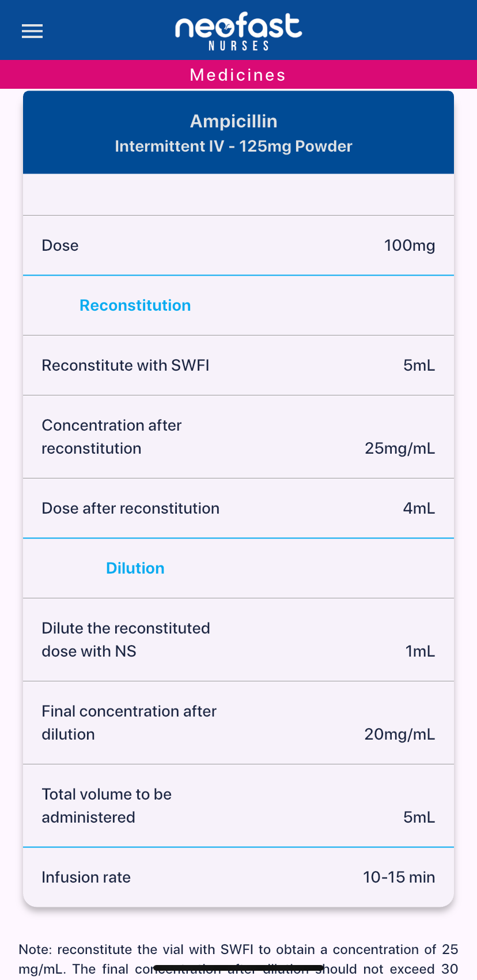The height and width of the screenshot is (980, 477).
Task: Tap the Dilution section heading
Action: point(135,568)
